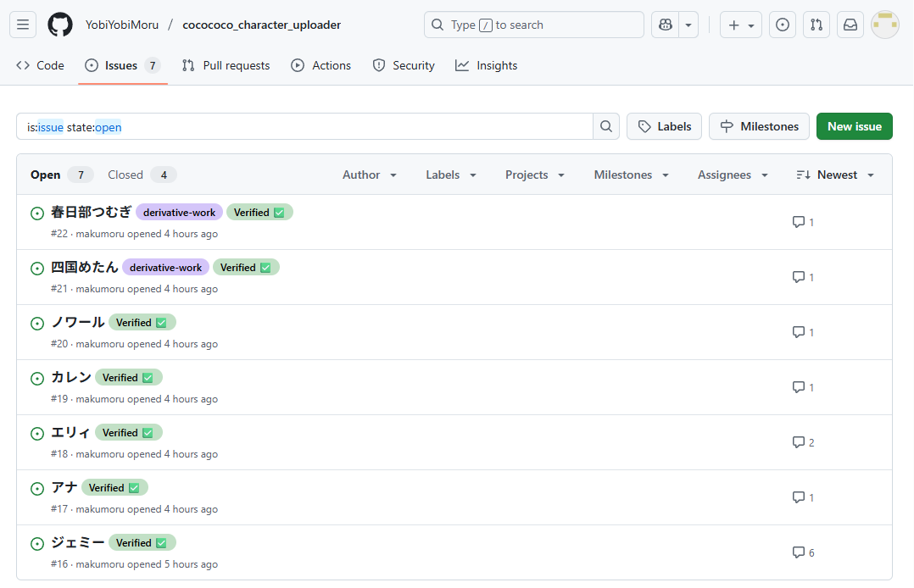Switch to the Insights tab

[x=486, y=65]
